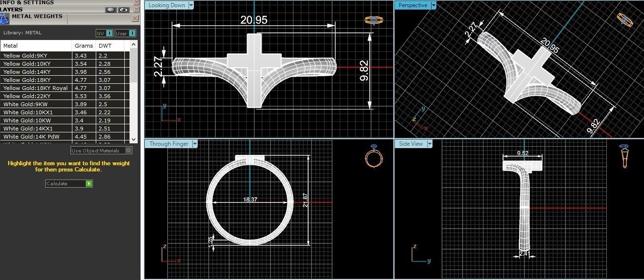Viewport: 644px width, 280px height.
Task: Select the Side View viewport title tab
Action: (x=411, y=144)
